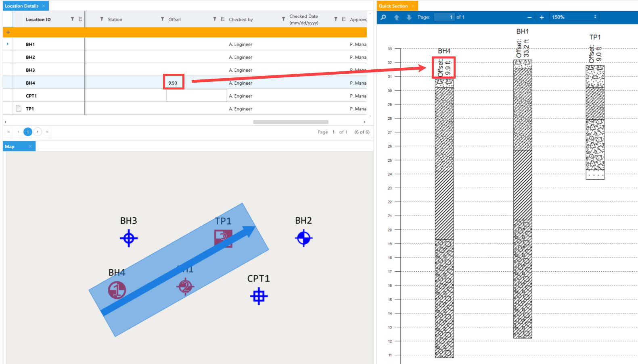
Task: Select BH2 in Location ID column
Action: coord(30,57)
